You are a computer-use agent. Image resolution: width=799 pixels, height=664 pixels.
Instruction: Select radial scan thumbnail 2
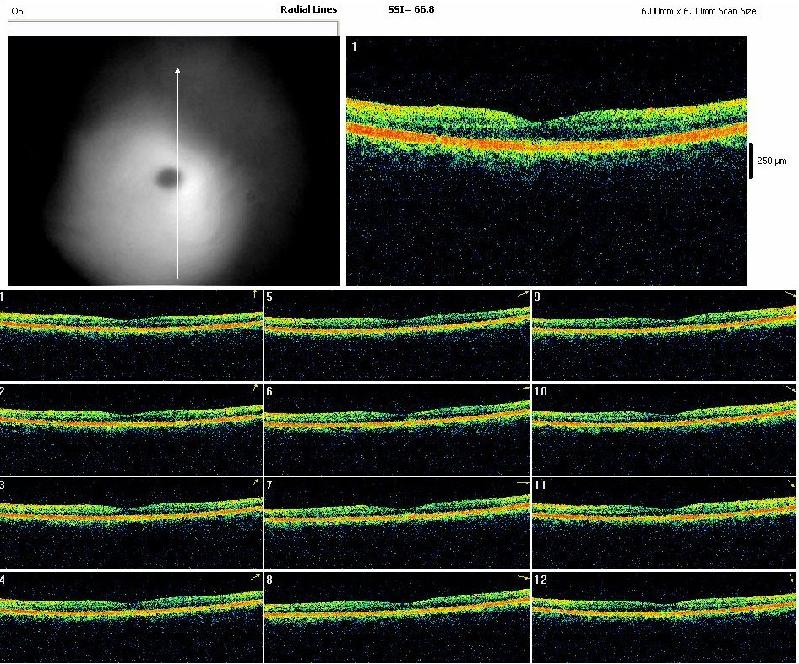coord(131,429)
